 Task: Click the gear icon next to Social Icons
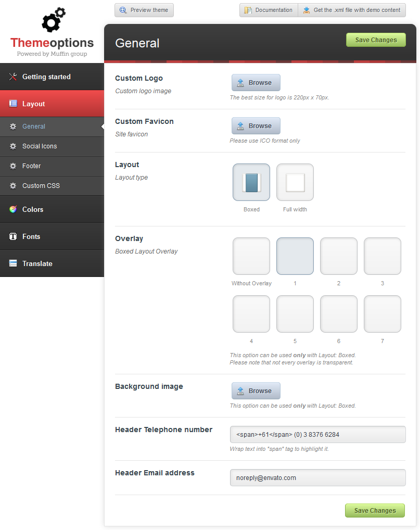point(13,146)
